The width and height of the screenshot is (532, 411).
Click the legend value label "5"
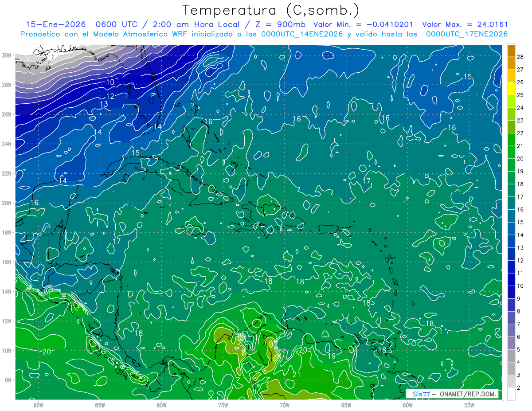(x=519, y=350)
